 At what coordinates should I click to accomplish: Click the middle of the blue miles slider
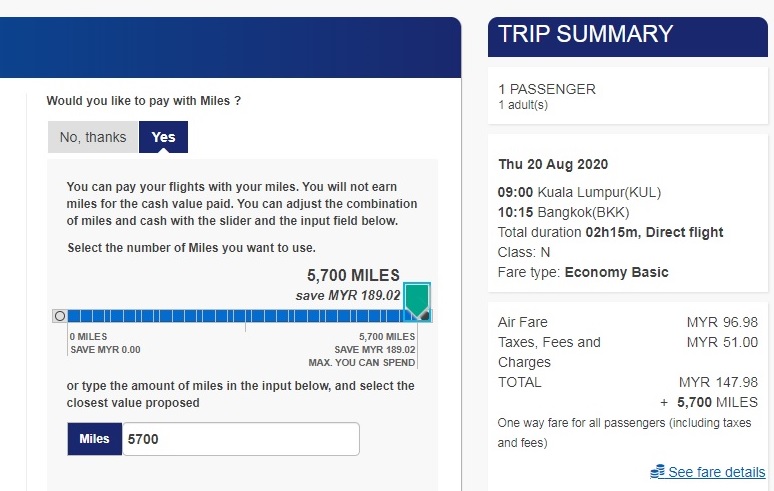[245, 316]
